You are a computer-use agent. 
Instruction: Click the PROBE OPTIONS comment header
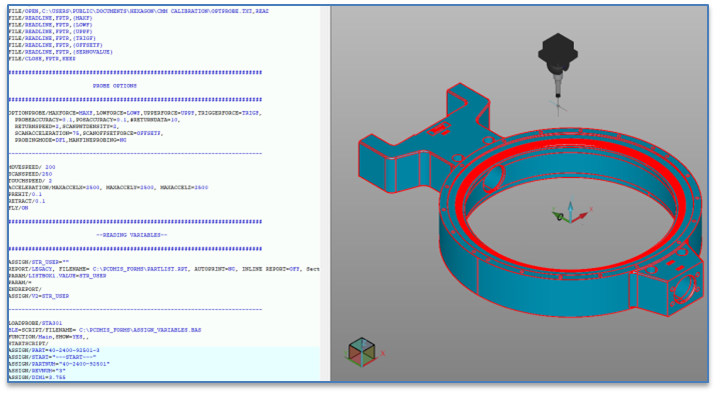pos(115,86)
